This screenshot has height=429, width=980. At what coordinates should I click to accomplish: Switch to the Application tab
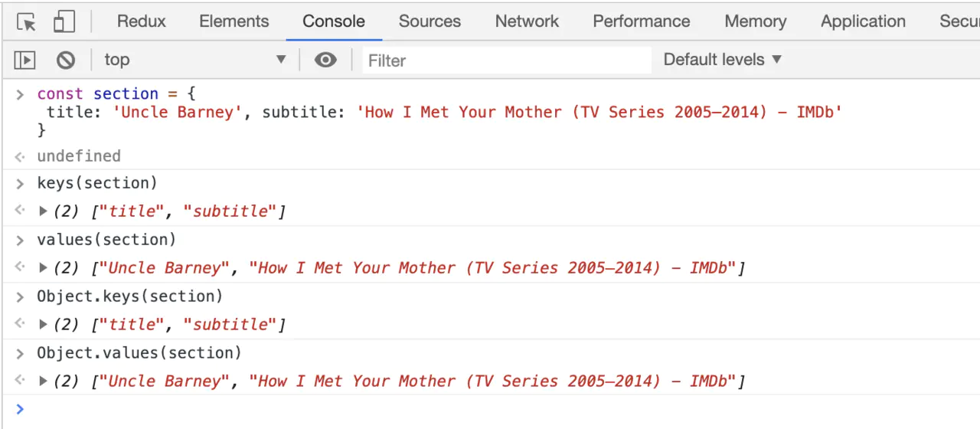coord(863,21)
